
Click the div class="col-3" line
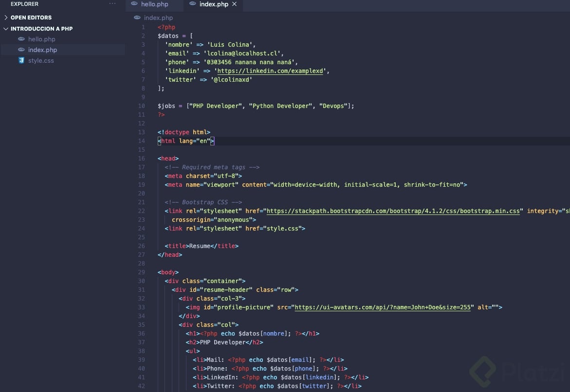click(212, 298)
